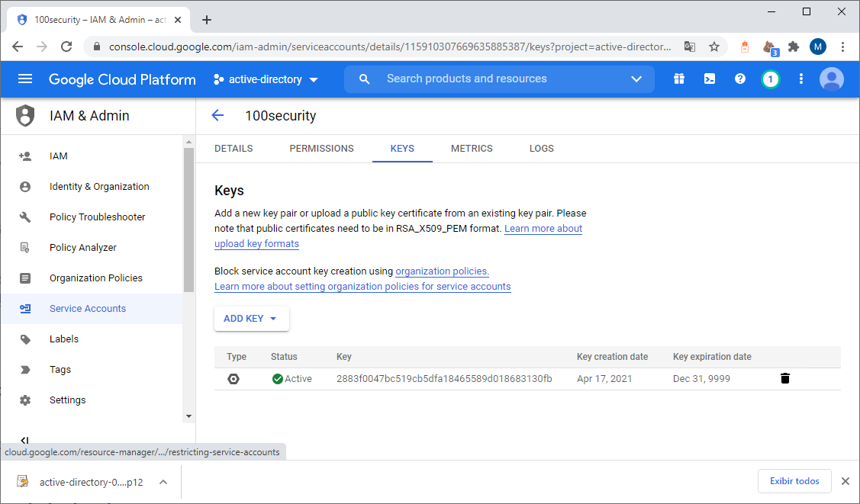Screen dimensions: 860x504
Task: Open notifications badge showing 1
Action: pyautogui.click(x=771, y=79)
